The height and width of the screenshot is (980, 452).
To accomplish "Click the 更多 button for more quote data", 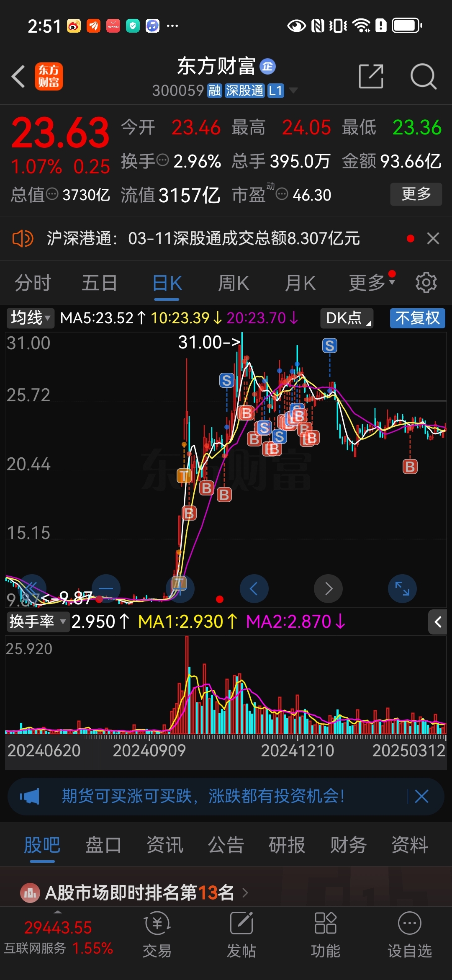I will click(x=416, y=194).
